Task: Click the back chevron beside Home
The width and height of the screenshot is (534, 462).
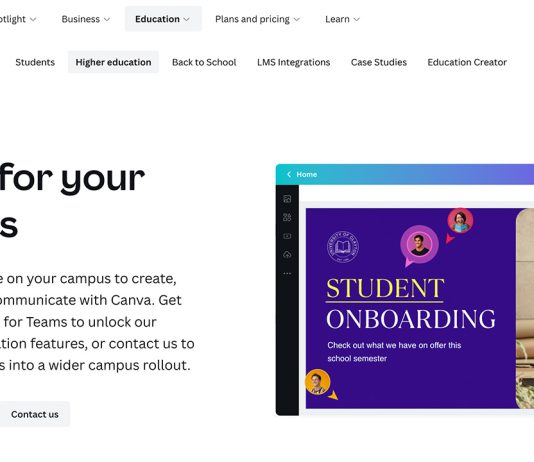Action: (x=289, y=174)
